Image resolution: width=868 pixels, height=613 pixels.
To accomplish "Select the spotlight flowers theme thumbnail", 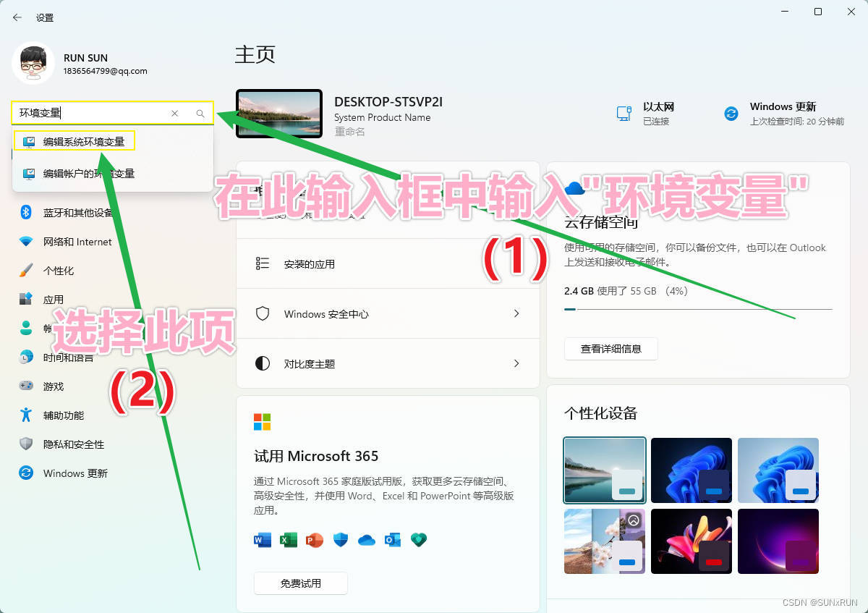I will (x=605, y=541).
